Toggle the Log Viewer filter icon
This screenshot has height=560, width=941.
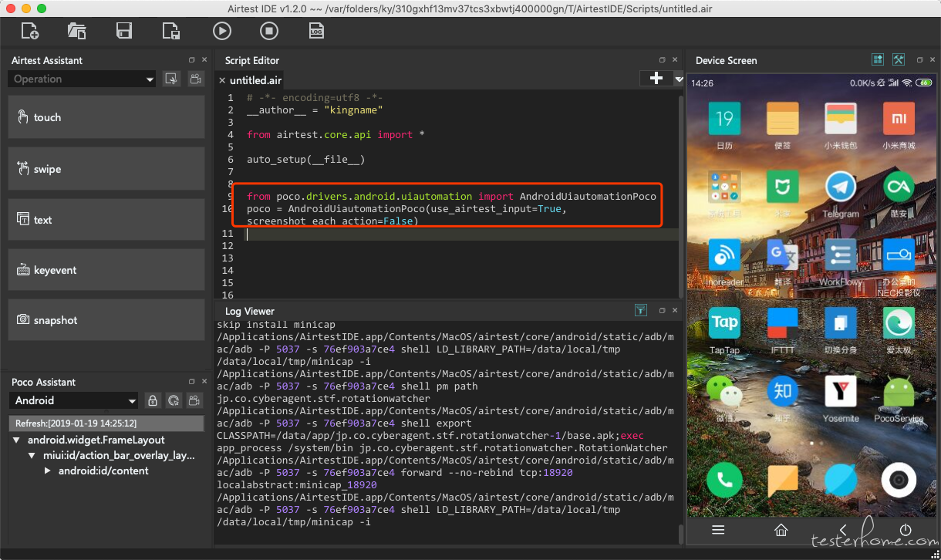click(x=640, y=311)
